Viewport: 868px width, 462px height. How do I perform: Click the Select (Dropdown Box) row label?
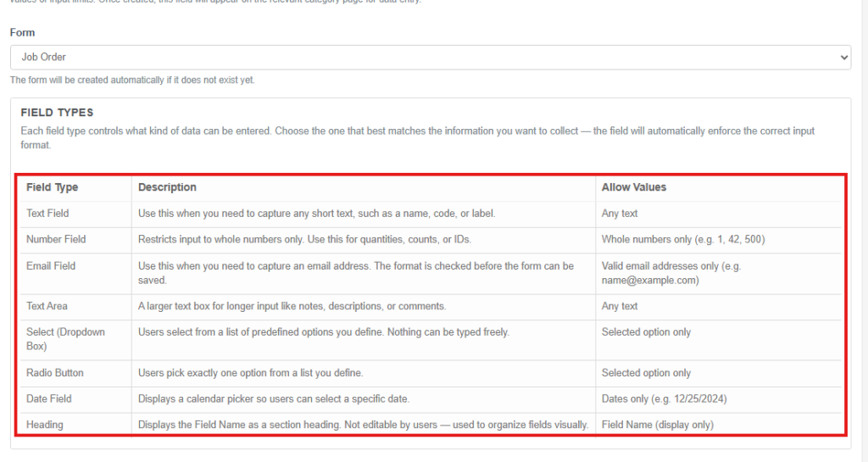pyautogui.click(x=65, y=338)
